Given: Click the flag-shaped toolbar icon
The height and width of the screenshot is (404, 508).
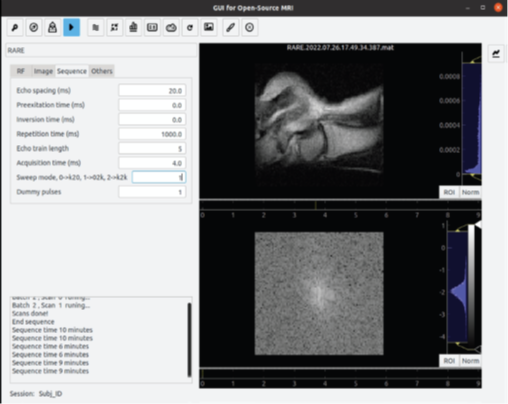Looking at the screenshot, I should [96, 27].
